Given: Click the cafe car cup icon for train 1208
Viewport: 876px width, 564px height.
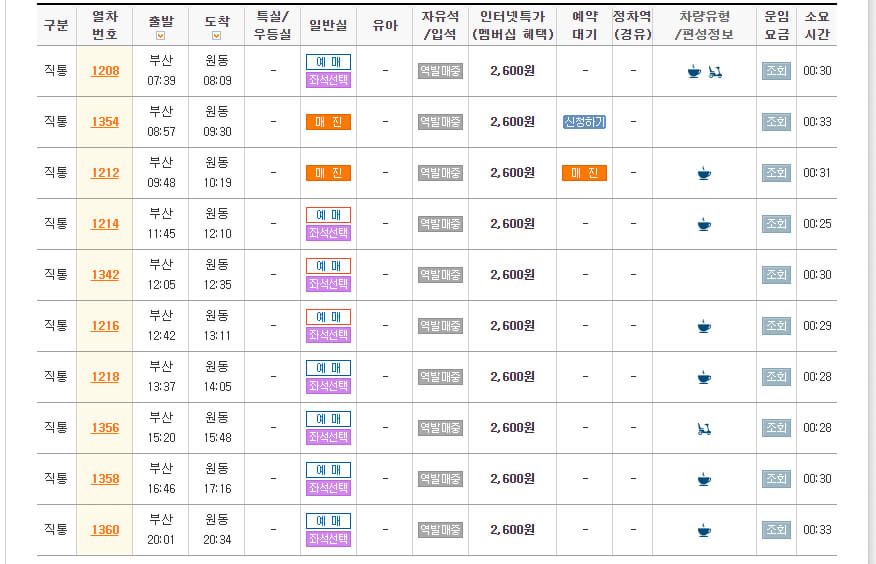Looking at the screenshot, I should 694,71.
